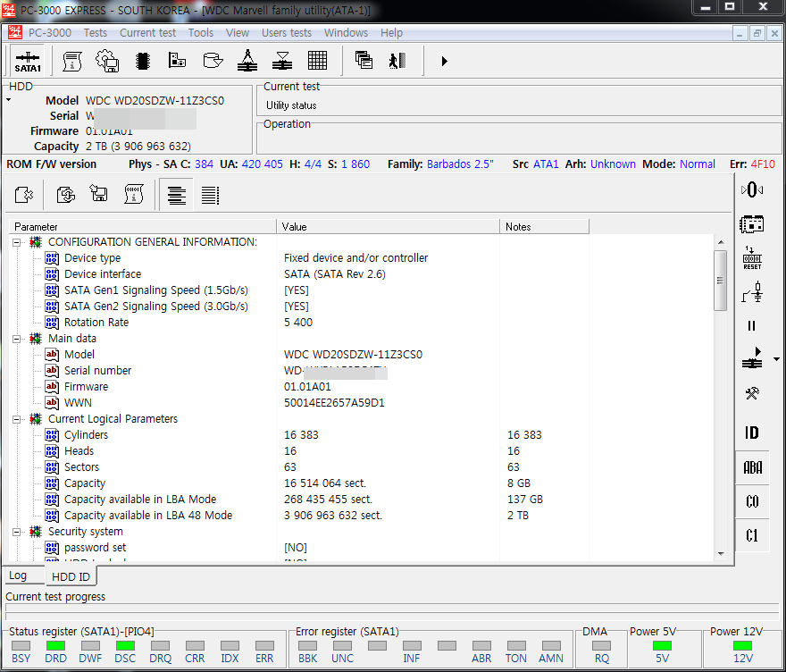Click the DRD green status indicator

pos(55,645)
